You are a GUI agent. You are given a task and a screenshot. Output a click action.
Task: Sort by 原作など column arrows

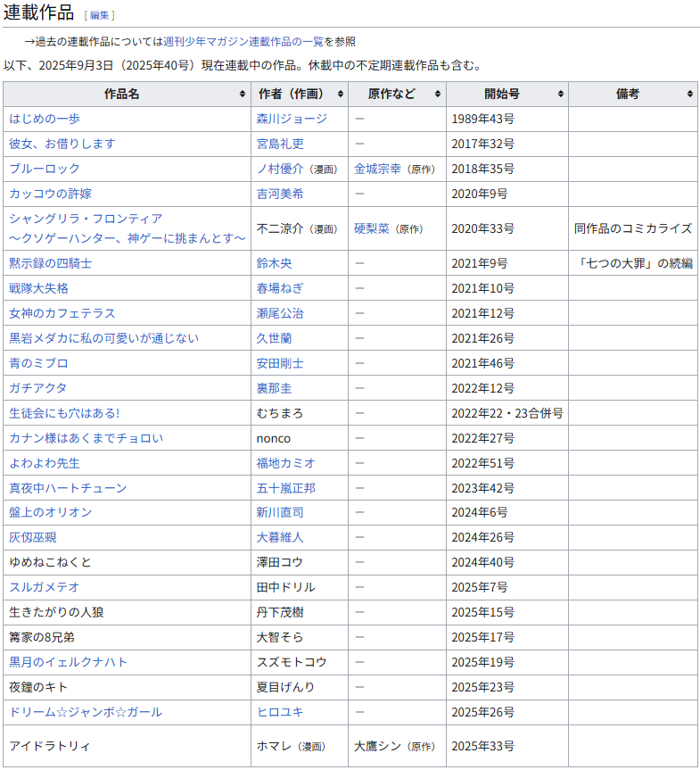coord(438,94)
